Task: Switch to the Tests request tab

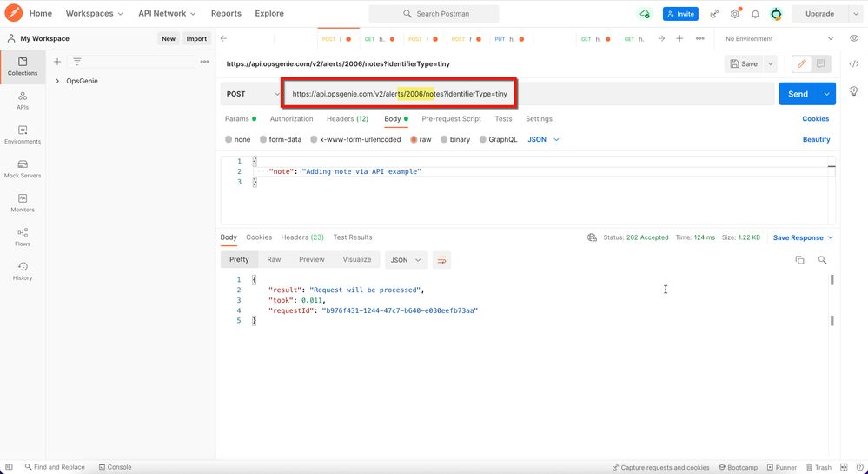Action: tap(503, 118)
